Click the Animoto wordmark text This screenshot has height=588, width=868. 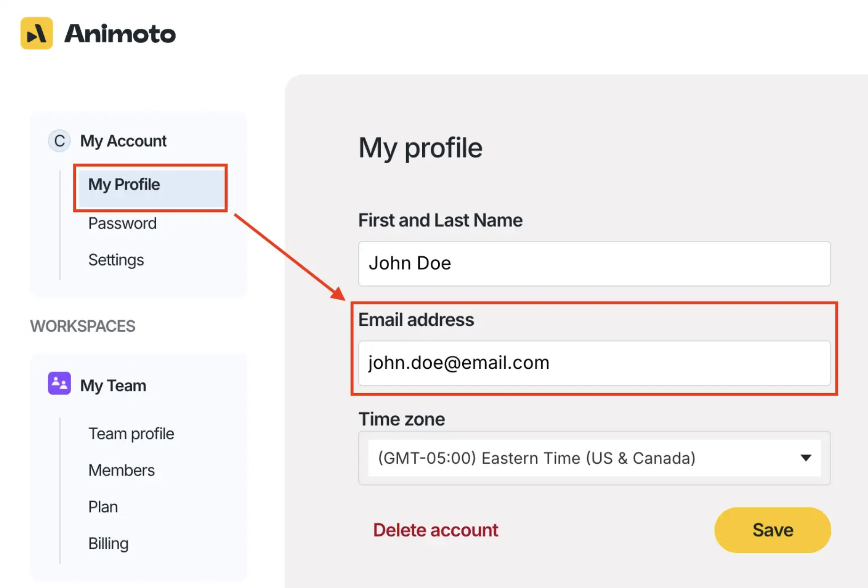pos(120,33)
